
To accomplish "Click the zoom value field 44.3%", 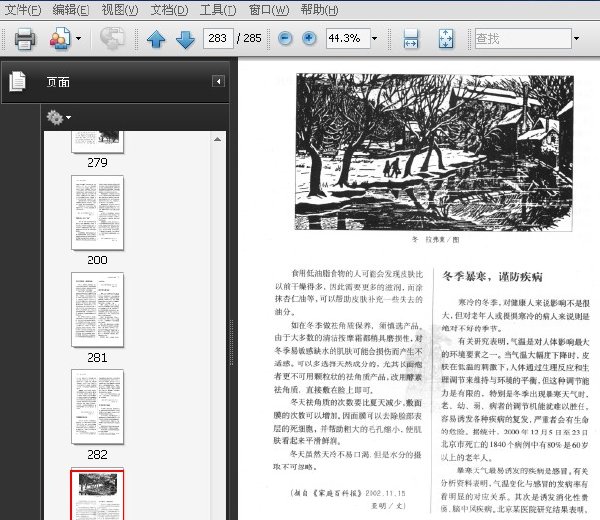I will [348, 38].
